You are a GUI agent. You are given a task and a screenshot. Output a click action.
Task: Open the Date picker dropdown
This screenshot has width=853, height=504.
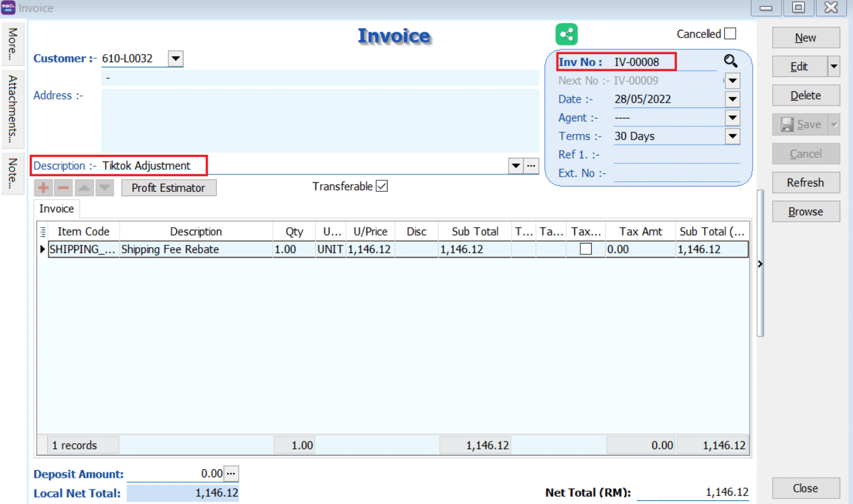(733, 100)
